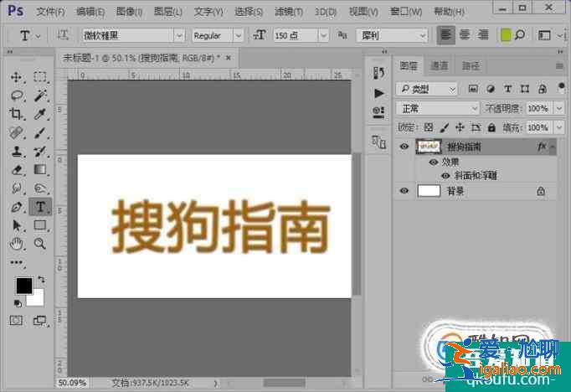
Task: Select the Rectangle shape tool
Action: 40,225
